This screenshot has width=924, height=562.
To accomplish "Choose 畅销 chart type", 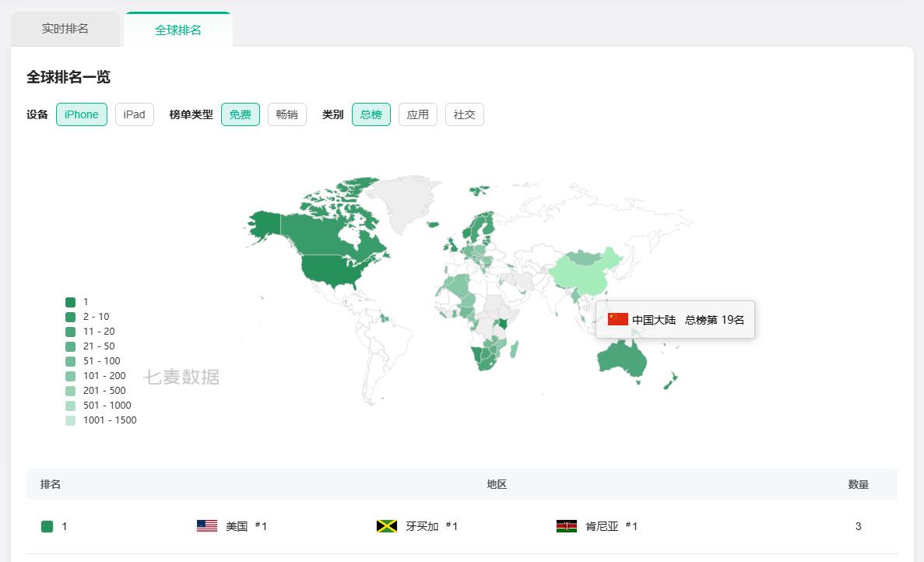I will click(x=287, y=114).
